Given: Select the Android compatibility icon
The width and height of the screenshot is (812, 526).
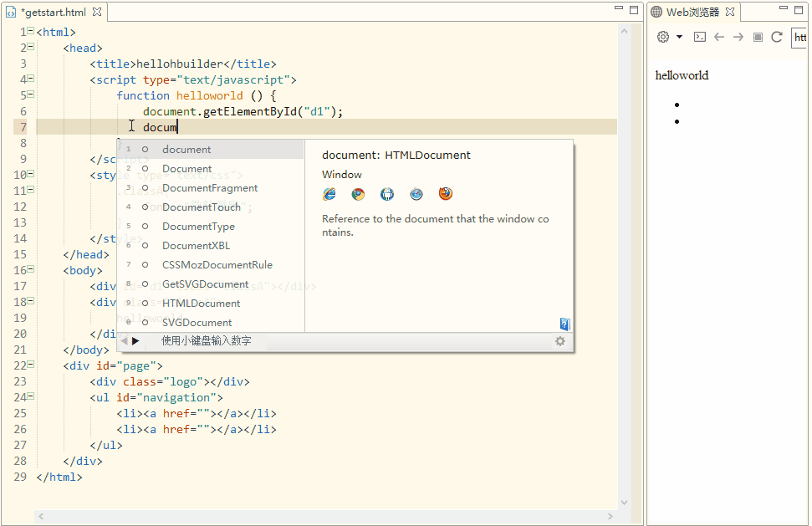Looking at the screenshot, I should tap(387, 193).
